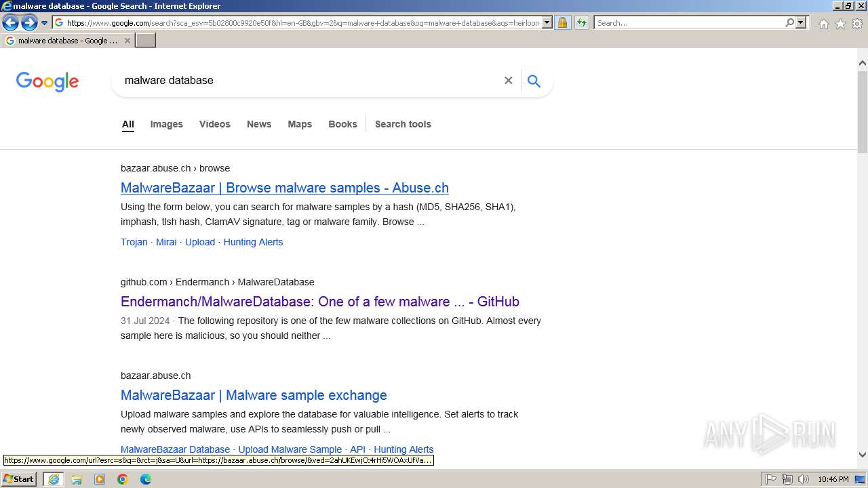Switch to Books results tab

tap(342, 124)
